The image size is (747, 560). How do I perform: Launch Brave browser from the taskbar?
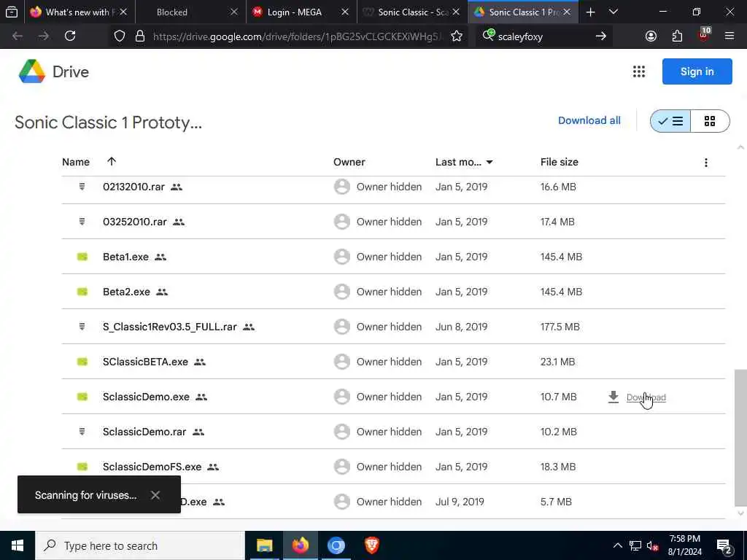pos(371,545)
